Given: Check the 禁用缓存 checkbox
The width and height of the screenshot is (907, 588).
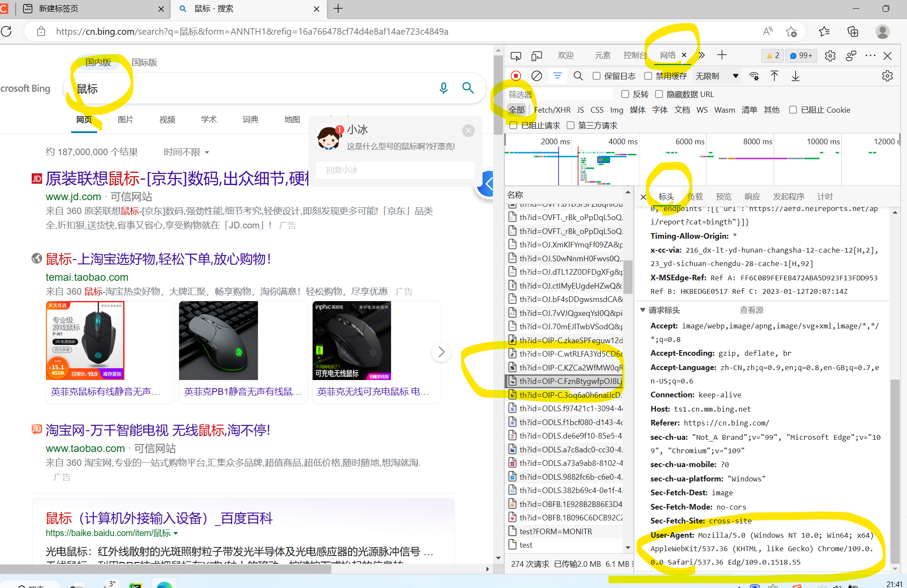Looking at the screenshot, I should click(x=648, y=76).
